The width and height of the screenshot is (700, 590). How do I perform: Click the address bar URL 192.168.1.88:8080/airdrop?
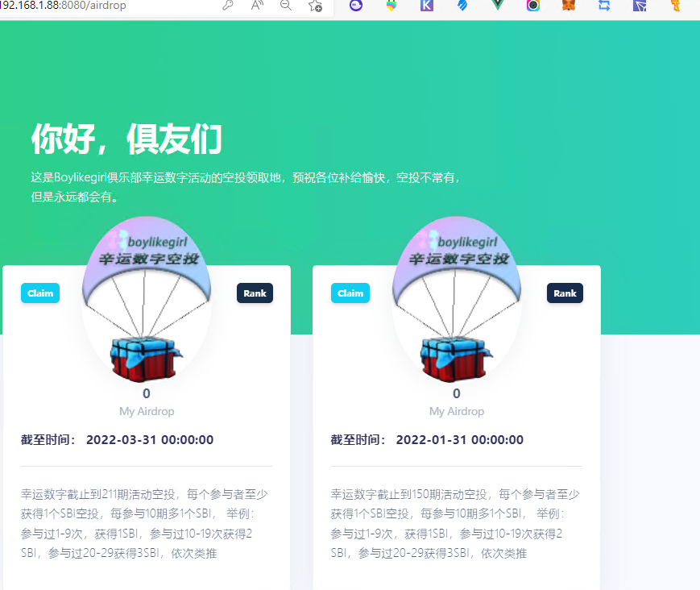click(x=63, y=6)
